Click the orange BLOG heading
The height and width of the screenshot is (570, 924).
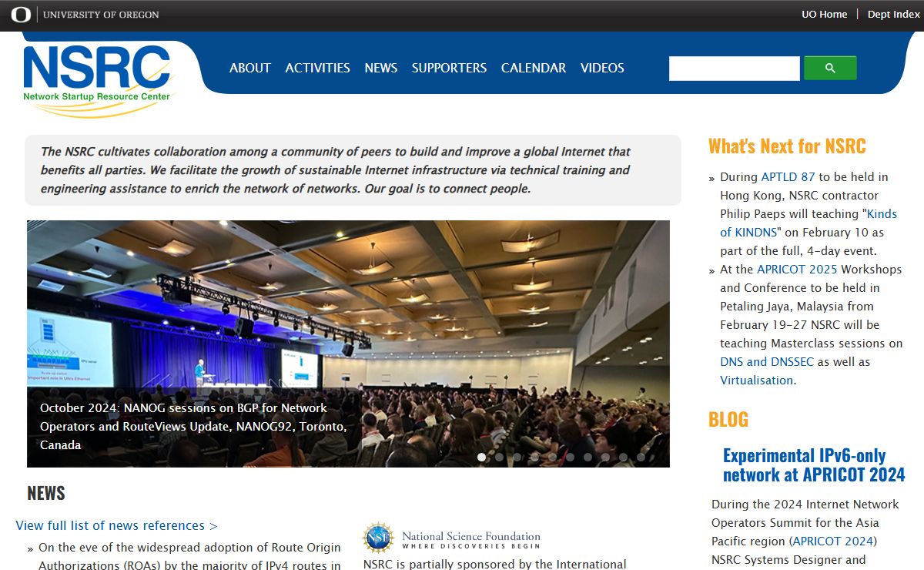tap(728, 419)
